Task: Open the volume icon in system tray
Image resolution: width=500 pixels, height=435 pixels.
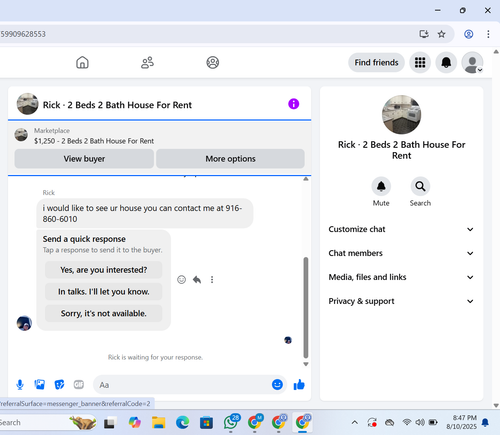Action: pos(420,423)
